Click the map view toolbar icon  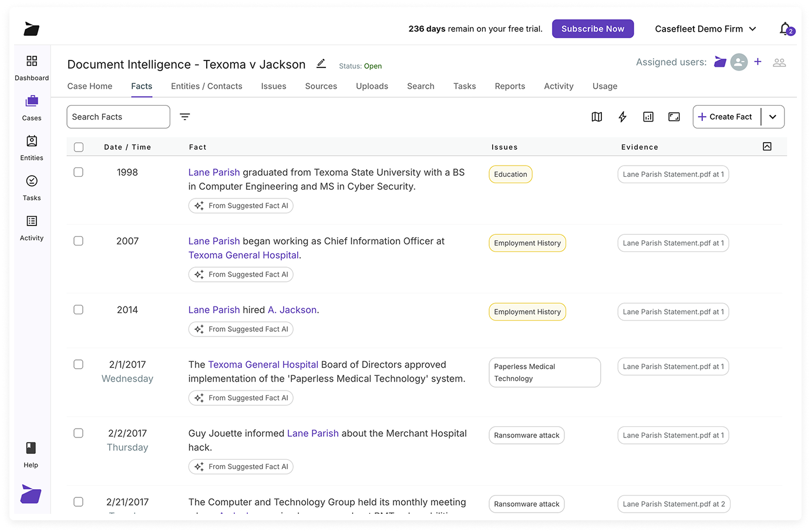597,117
